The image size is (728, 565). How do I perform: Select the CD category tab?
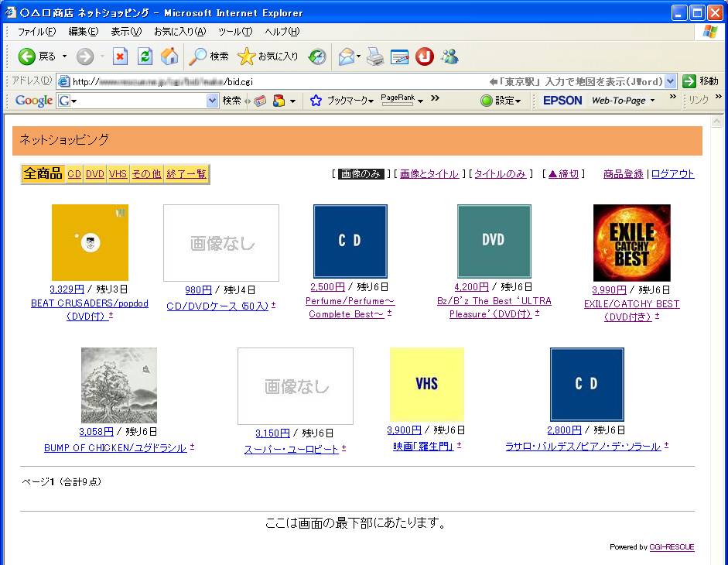[x=74, y=174]
